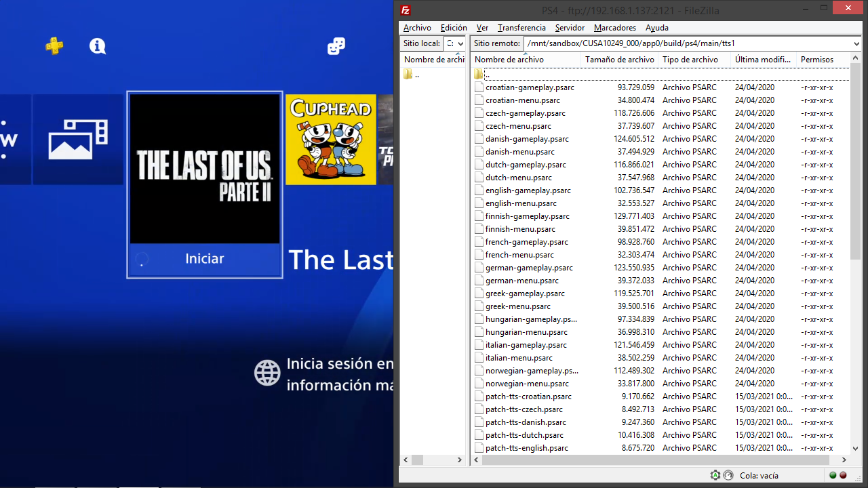The width and height of the screenshot is (868, 488).
Task: Select italian-gameplay.psarc file
Action: [526, 345]
